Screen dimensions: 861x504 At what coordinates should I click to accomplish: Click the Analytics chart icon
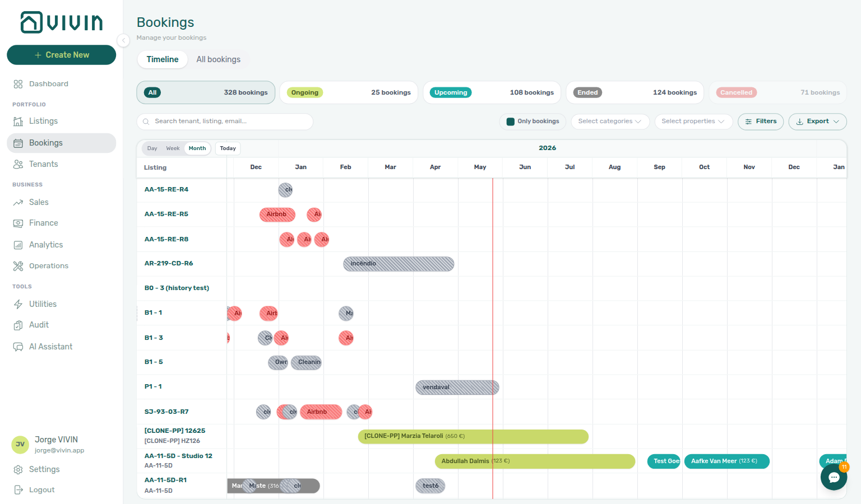[18, 245]
